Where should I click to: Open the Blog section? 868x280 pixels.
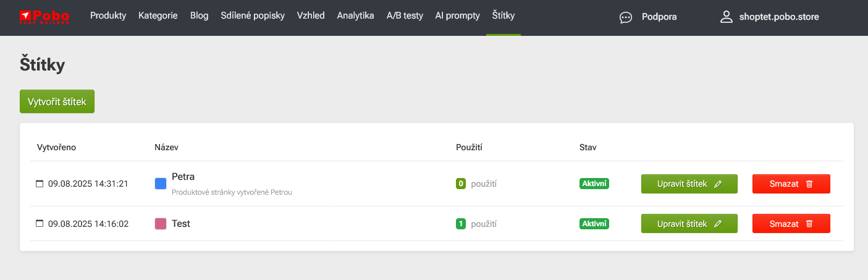[x=200, y=16]
